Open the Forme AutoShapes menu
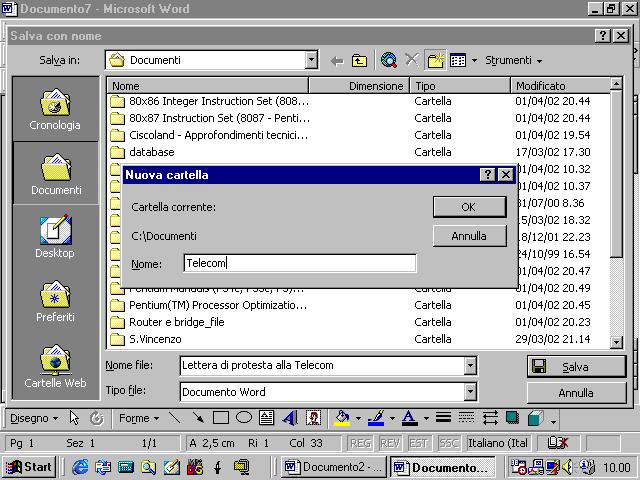The width and height of the screenshot is (640, 480). point(139,418)
